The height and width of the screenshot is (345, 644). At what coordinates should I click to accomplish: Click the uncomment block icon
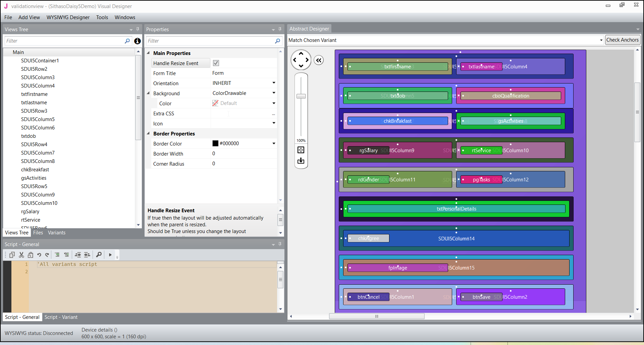click(66, 255)
